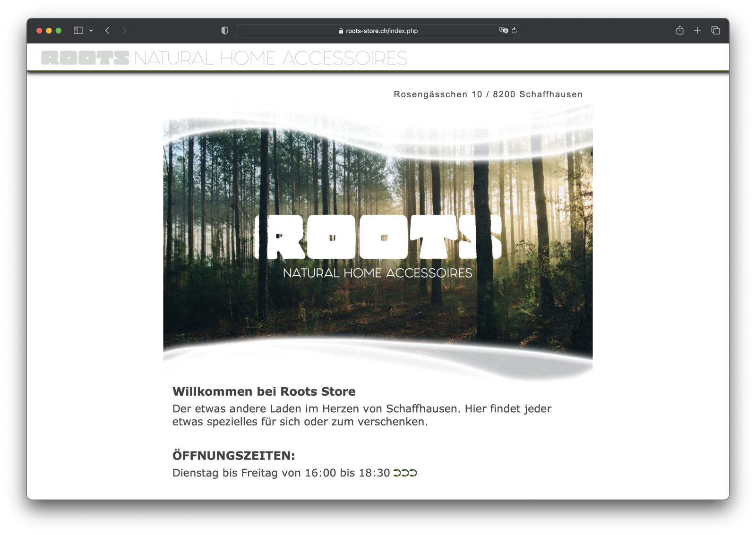Enter full screen with green button
Viewport: 756px width, 535px height.
tap(59, 31)
